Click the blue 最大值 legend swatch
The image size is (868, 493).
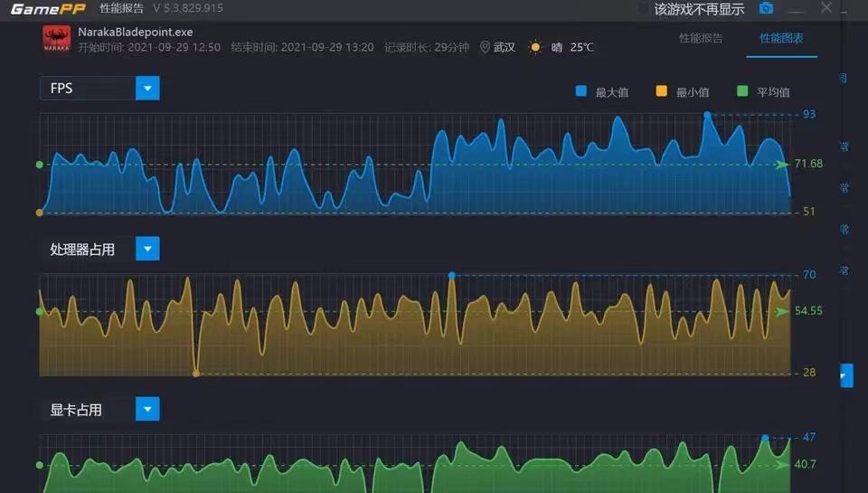581,90
